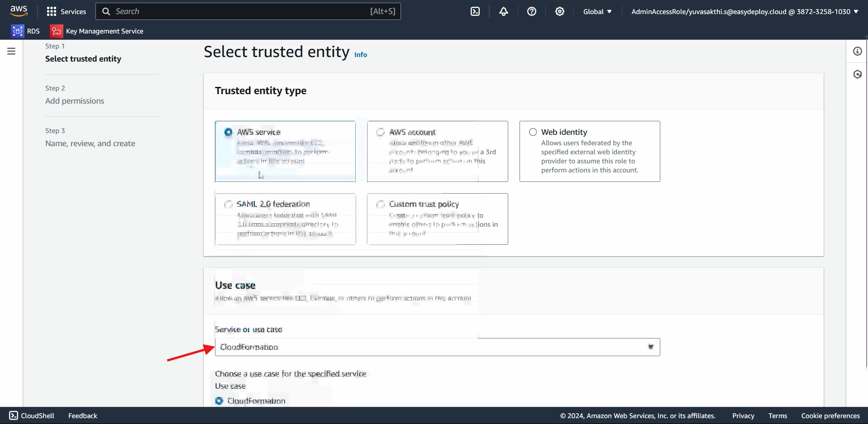Open CloudShell from the footer
This screenshot has height=424, width=868.
tap(32, 415)
